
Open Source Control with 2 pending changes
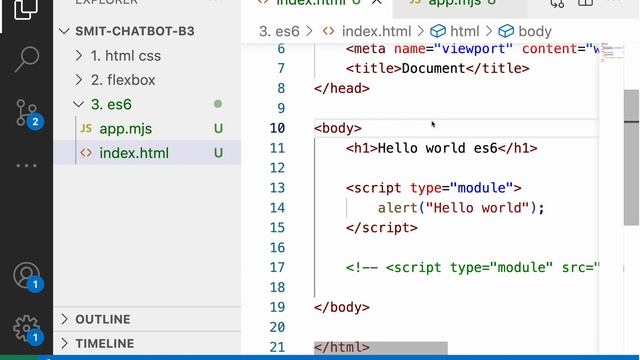click(29, 113)
